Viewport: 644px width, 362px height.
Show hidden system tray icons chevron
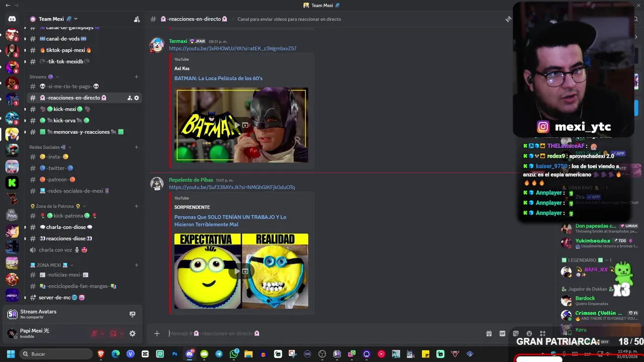pyautogui.click(x=543, y=354)
